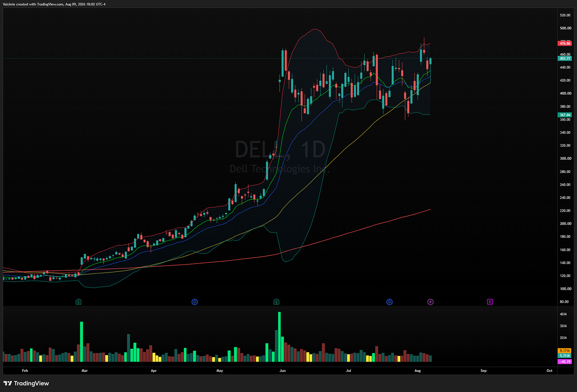Select the green 453.77 current price label
Screen dimensions: 577x392
565,58
